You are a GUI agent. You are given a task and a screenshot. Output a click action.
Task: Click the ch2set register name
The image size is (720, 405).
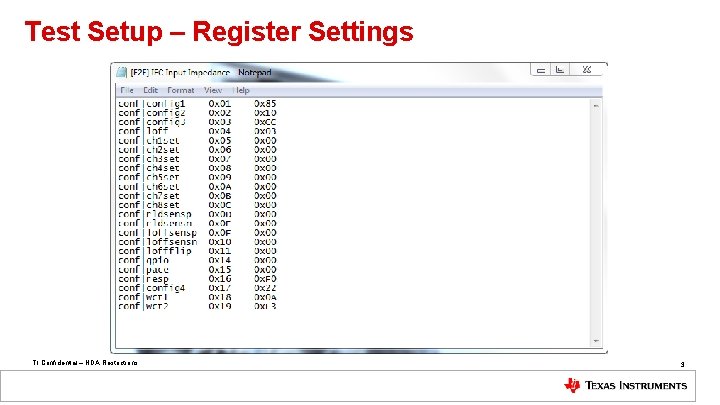click(x=163, y=150)
